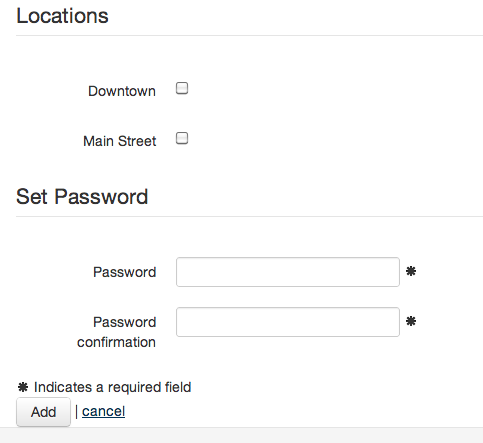Click the divider line under Locations heading

coord(249,35)
